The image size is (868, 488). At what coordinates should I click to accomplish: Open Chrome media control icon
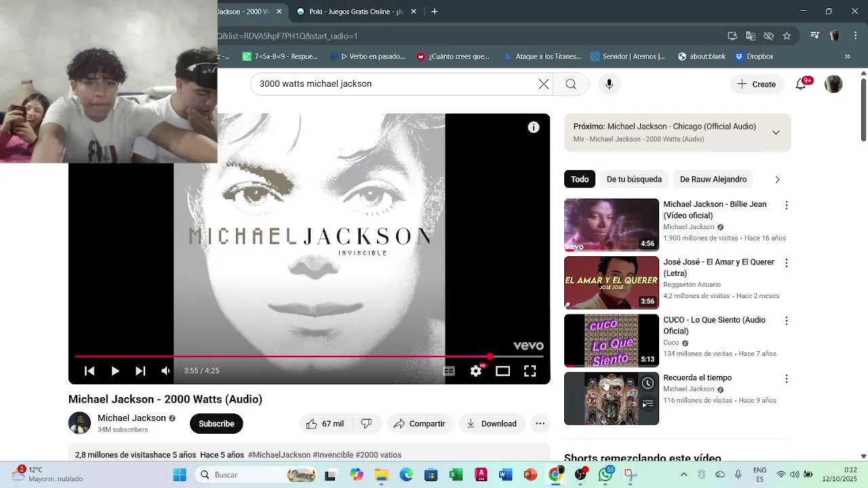coord(815,36)
